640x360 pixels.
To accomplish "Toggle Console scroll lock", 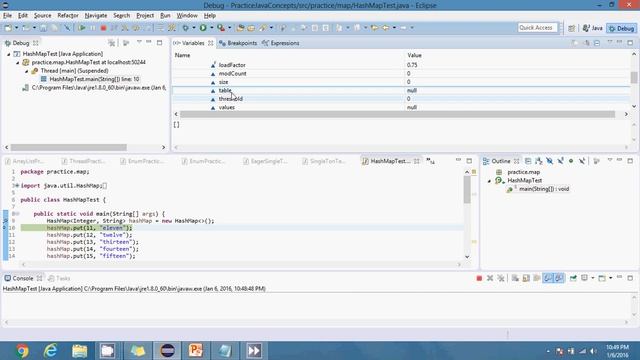I will tap(526, 278).
